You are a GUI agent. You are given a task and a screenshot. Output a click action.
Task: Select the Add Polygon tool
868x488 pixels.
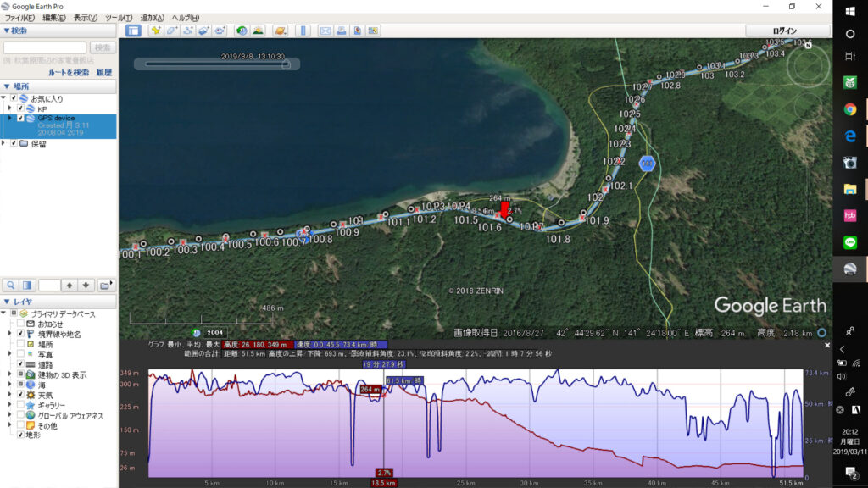click(x=172, y=30)
